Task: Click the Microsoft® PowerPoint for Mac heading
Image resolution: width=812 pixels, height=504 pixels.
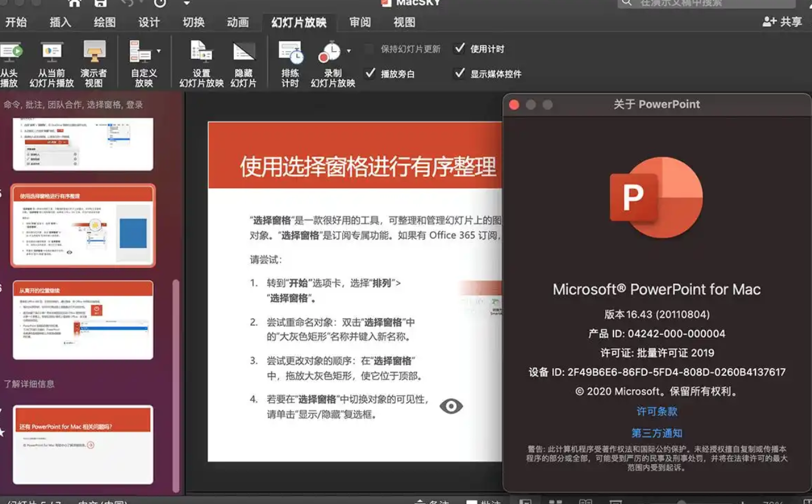Action: pos(656,290)
